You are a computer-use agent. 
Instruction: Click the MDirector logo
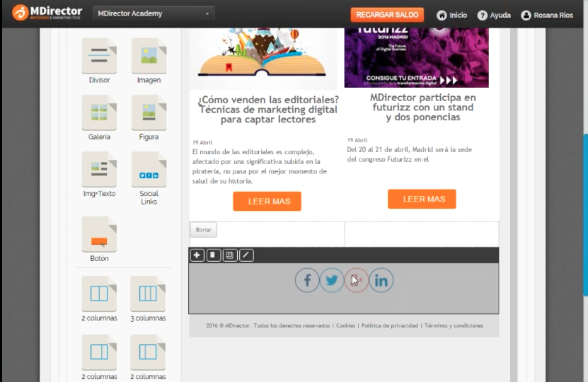point(47,13)
